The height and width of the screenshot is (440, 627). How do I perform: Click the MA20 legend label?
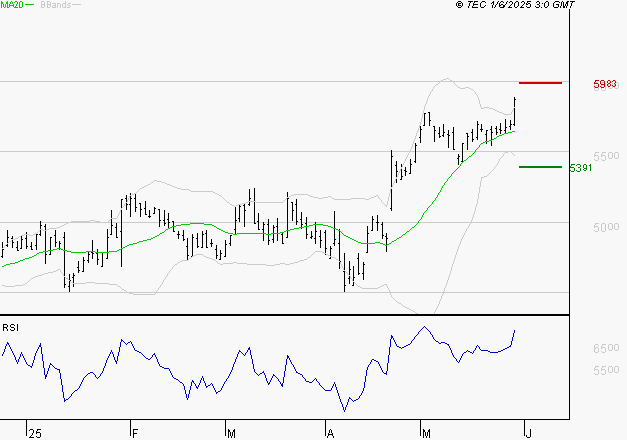[x=11, y=5]
